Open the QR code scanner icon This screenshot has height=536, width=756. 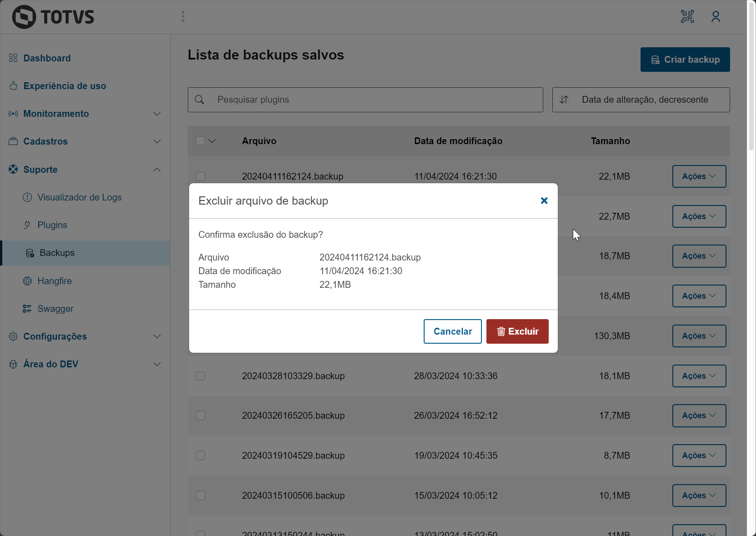[687, 16]
